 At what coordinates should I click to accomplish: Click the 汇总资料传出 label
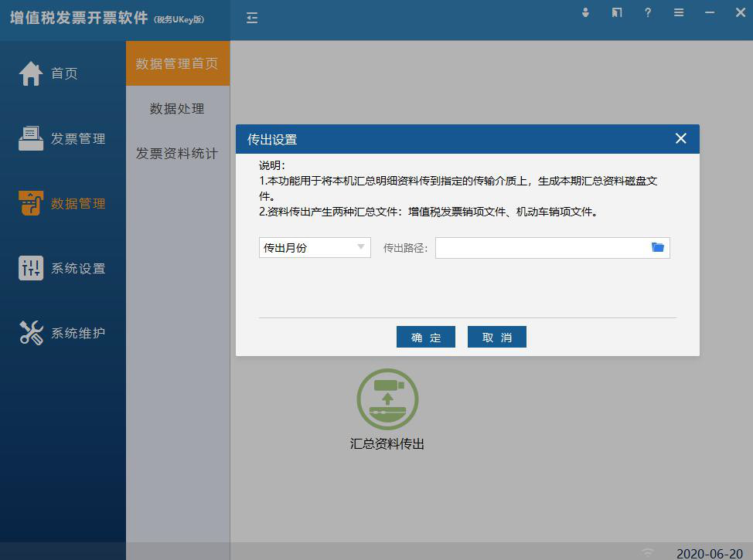pos(387,443)
